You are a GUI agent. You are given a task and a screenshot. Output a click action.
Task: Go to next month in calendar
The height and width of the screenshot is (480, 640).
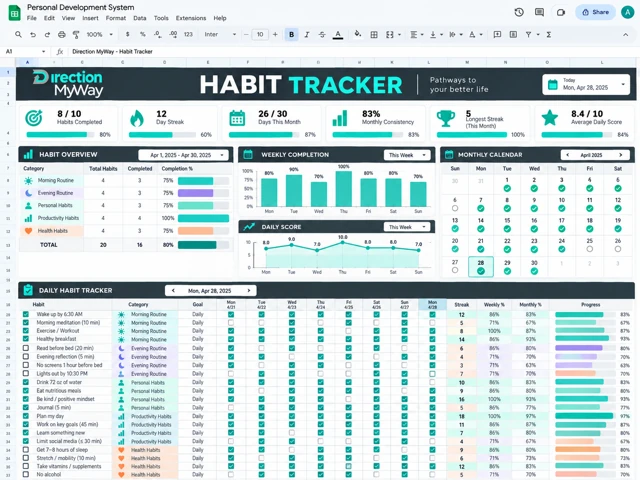[x=620, y=155]
